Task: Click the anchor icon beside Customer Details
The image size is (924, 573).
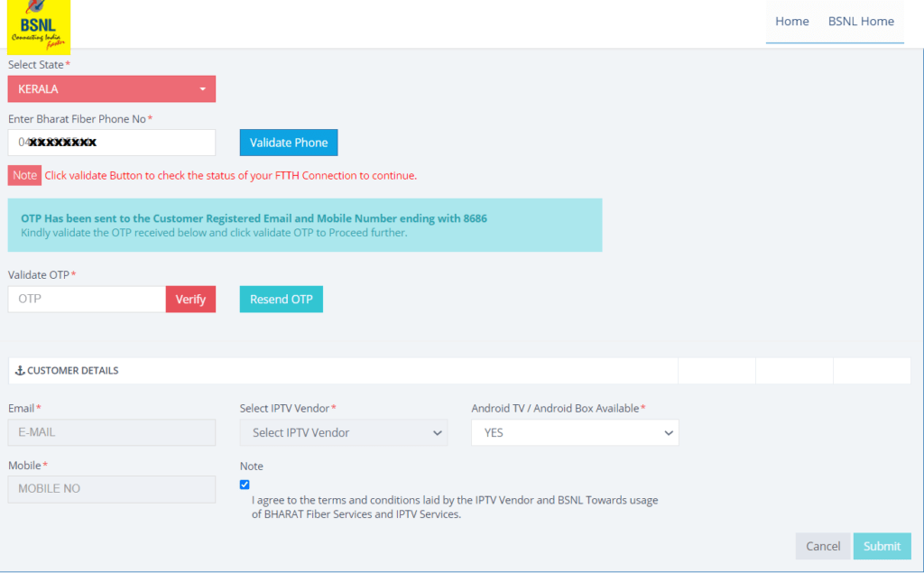Action: tap(20, 371)
